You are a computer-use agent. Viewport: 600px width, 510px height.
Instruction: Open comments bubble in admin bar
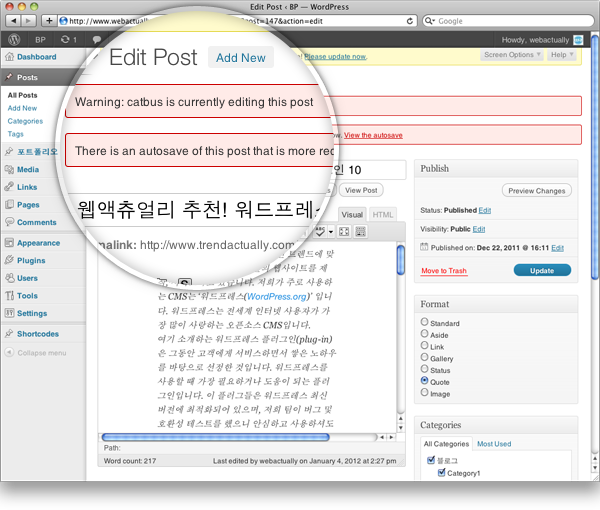point(97,39)
